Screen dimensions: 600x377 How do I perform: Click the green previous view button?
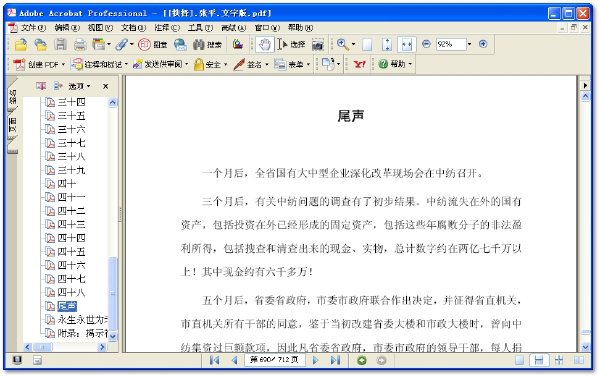(x=362, y=360)
